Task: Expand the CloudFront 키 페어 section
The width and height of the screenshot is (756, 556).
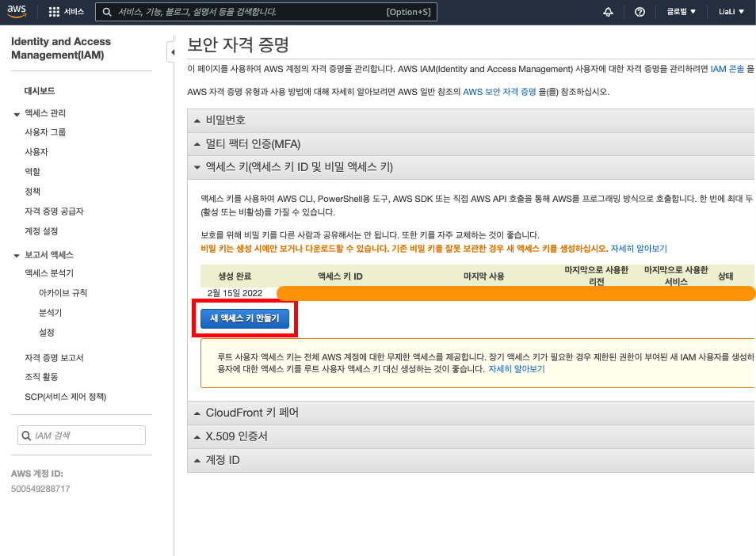Action: [471, 413]
